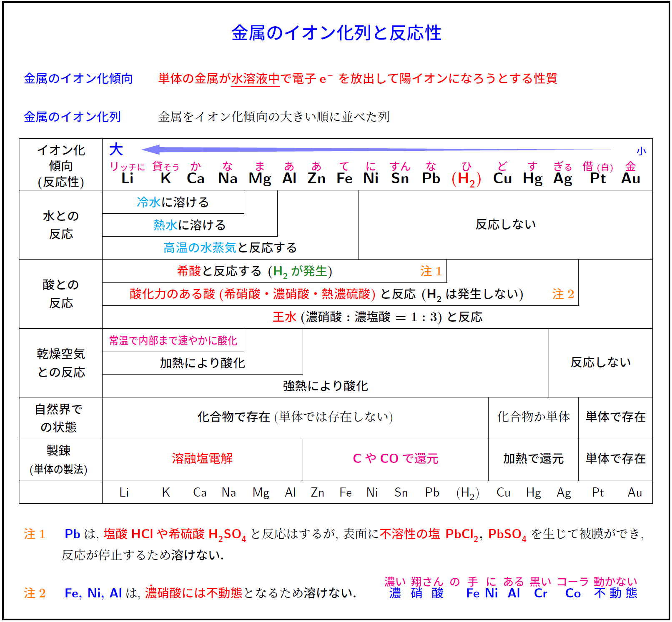Click thin Li in the table's bottom row

tap(124, 492)
